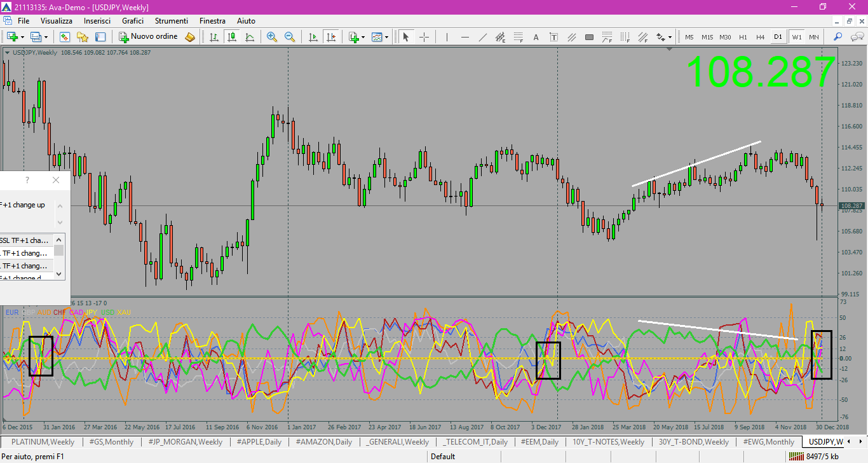The height and width of the screenshot is (463, 868).
Task: Switch to #AMAZON,Daily chart tab
Action: point(323,441)
